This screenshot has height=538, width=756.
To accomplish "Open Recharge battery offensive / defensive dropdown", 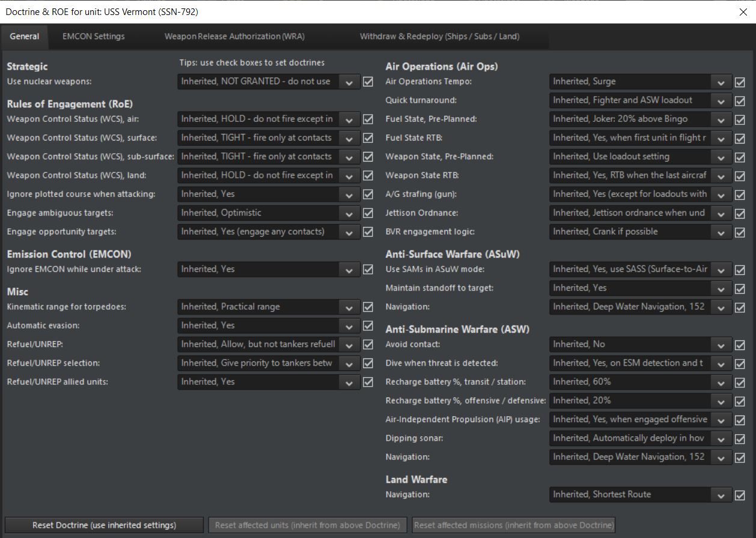I will pos(721,400).
